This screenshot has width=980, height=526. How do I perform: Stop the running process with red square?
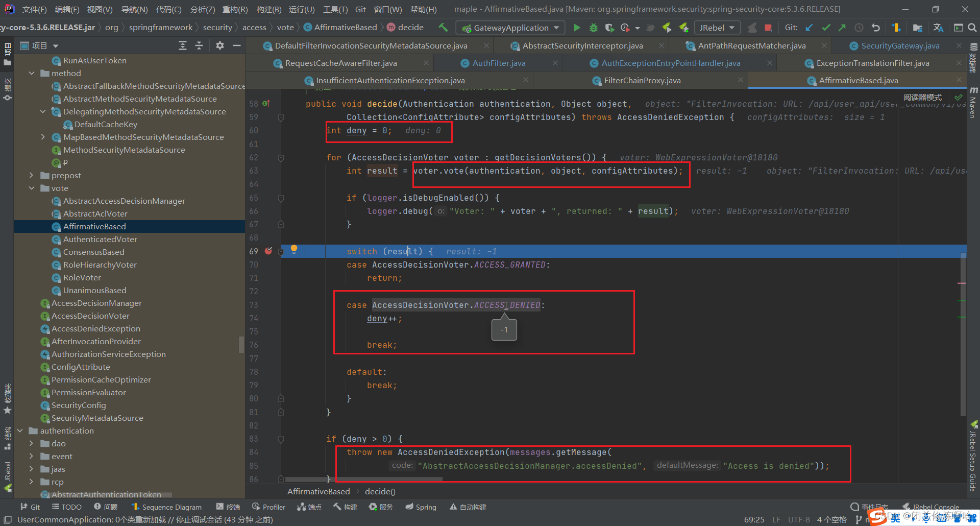click(768, 28)
